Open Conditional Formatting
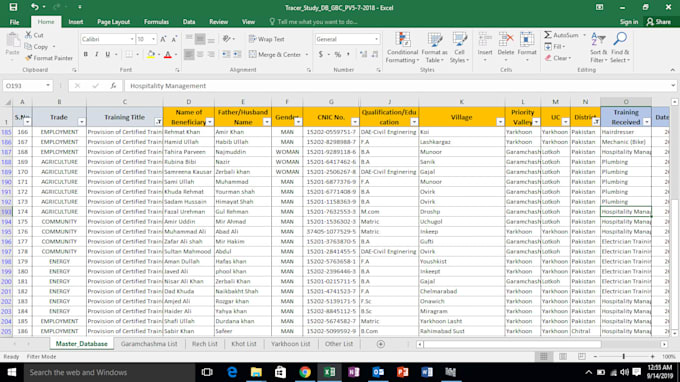680x382 pixels. [402, 48]
